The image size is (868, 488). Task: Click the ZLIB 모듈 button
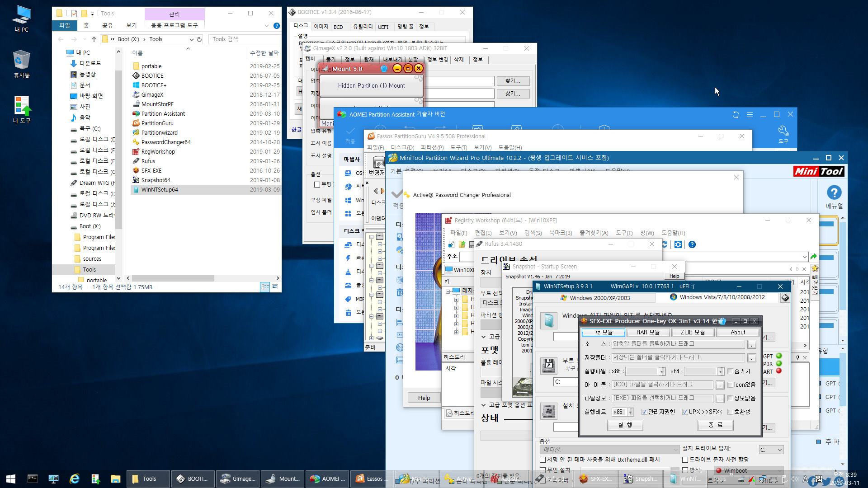[x=693, y=332]
